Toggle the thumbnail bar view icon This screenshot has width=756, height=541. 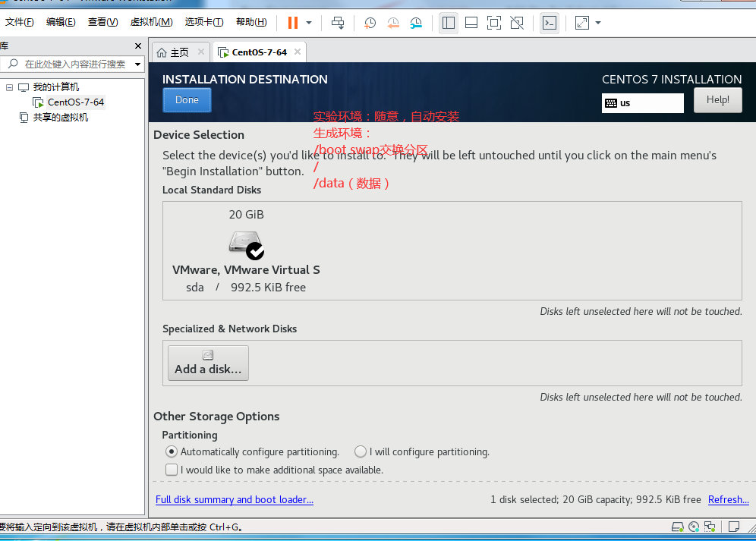click(x=471, y=23)
